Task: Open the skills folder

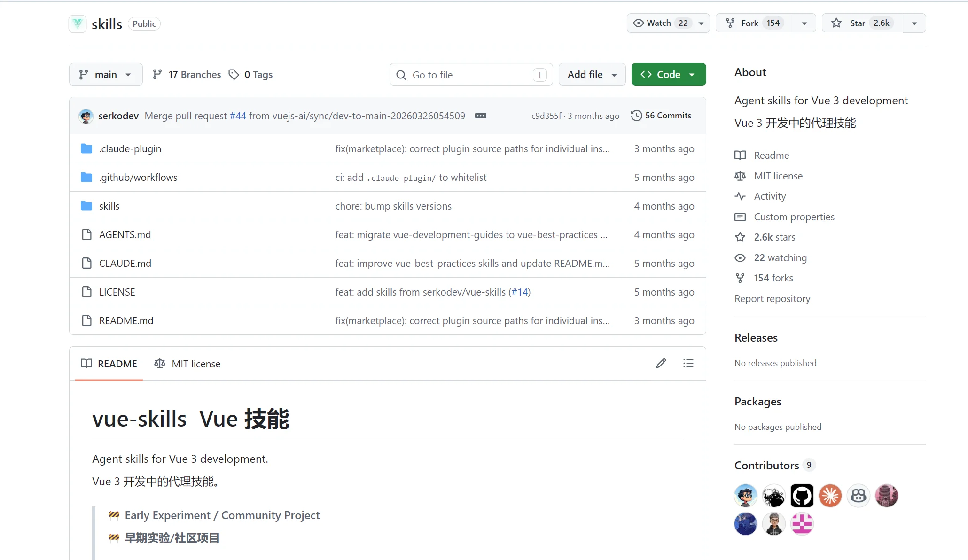Action: (x=109, y=206)
